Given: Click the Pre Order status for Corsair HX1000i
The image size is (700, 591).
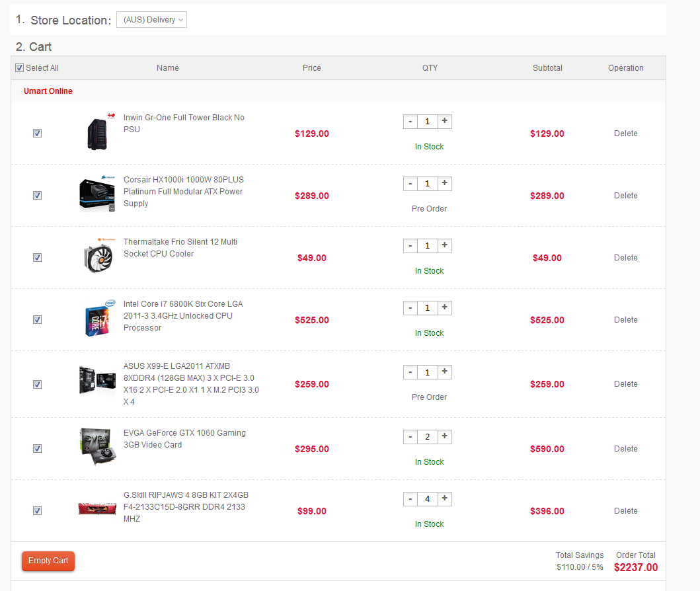Looking at the screenshot, I should [429, 208].
